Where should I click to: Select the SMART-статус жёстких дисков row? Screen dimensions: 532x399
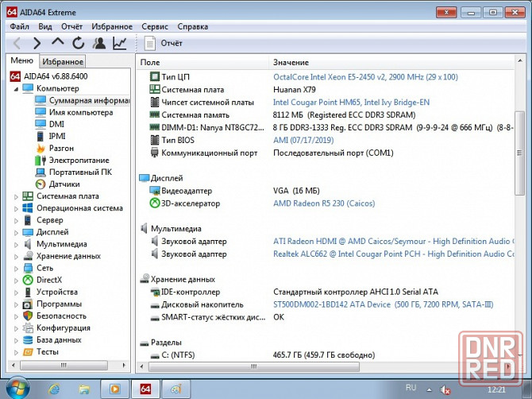326,317
